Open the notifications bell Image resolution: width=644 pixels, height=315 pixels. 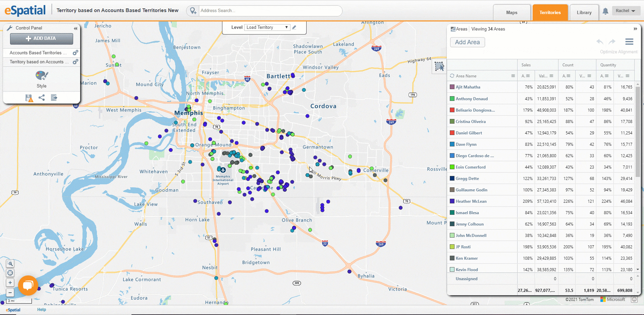click(x=605, y=11)
